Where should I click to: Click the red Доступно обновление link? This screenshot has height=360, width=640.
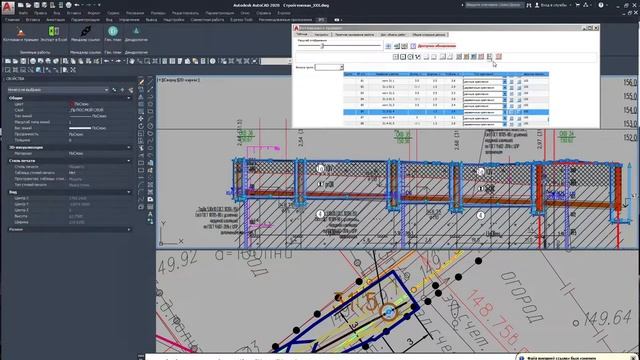[x=436, y=46]
